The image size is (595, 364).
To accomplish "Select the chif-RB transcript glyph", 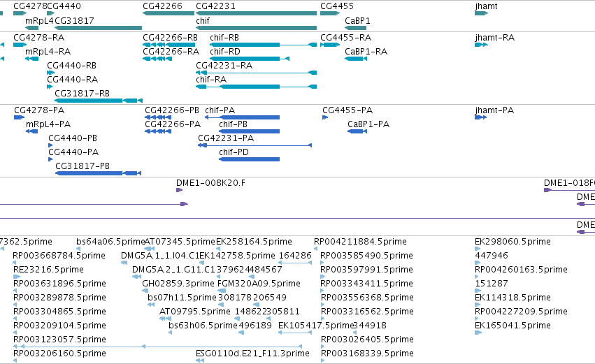I will point(264,45).
